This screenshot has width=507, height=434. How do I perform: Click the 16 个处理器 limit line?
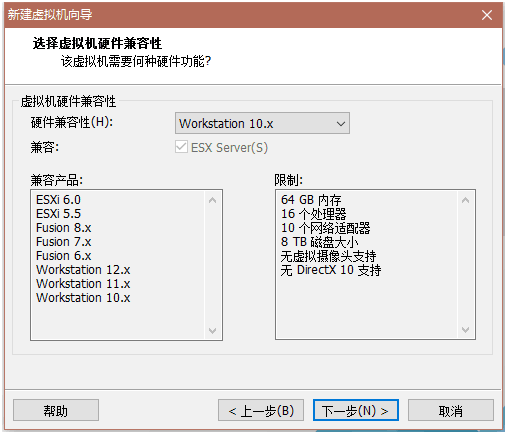tap(314, 214)
